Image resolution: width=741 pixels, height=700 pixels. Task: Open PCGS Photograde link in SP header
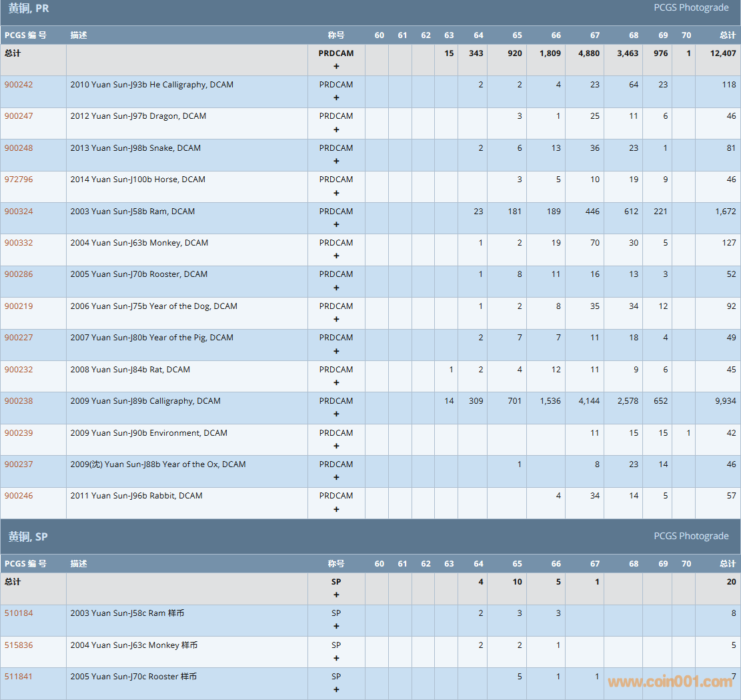pyautogui.click(x=691, y=536)
